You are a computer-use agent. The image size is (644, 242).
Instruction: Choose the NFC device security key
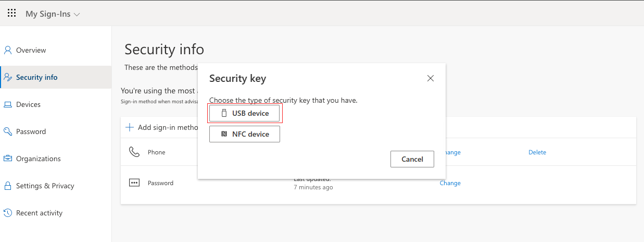coord(245,134)
